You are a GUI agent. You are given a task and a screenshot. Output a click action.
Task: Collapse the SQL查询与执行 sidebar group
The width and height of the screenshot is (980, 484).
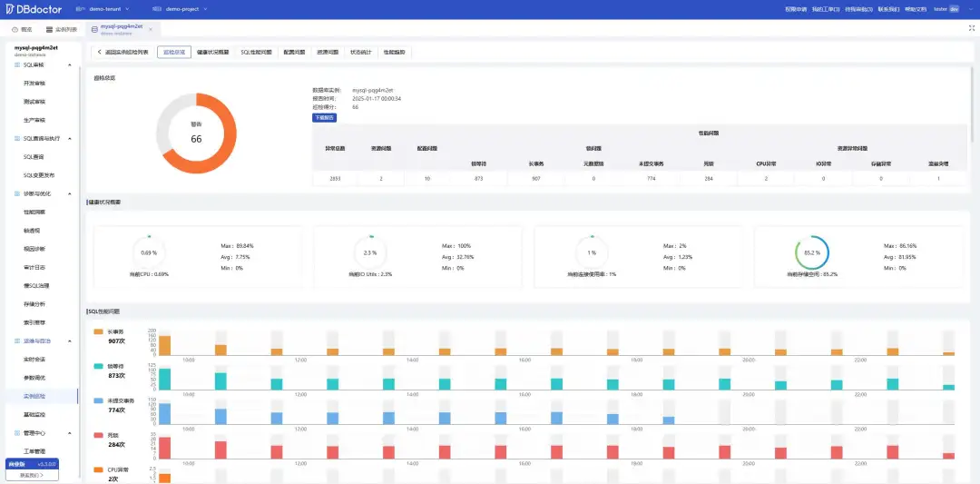[x=69, y=138]
